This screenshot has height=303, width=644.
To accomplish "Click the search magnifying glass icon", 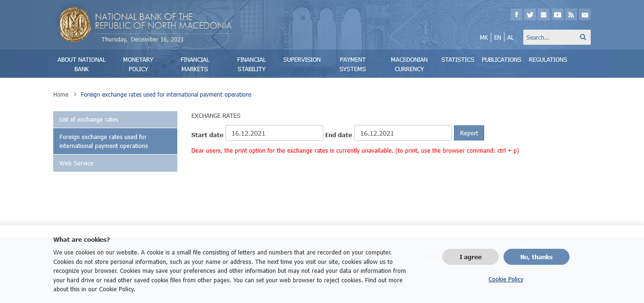I will pyautogui.click(x=583, y=37).
